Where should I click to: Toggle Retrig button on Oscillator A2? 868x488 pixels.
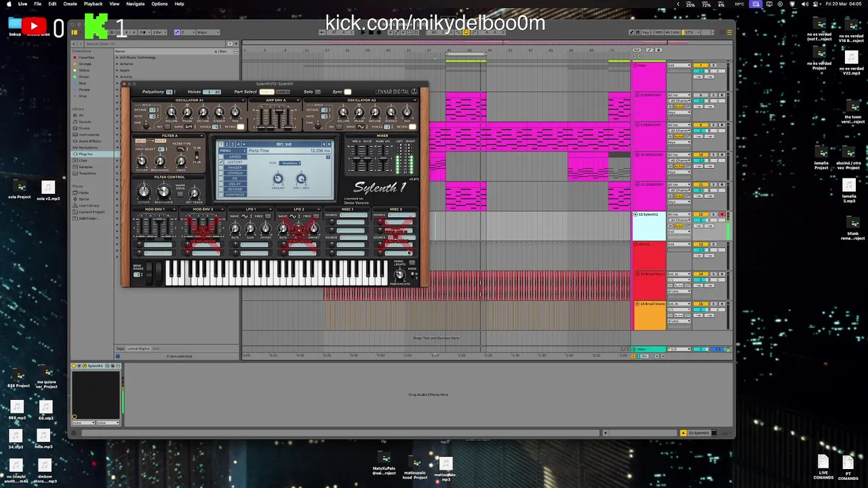coord(412,127)
